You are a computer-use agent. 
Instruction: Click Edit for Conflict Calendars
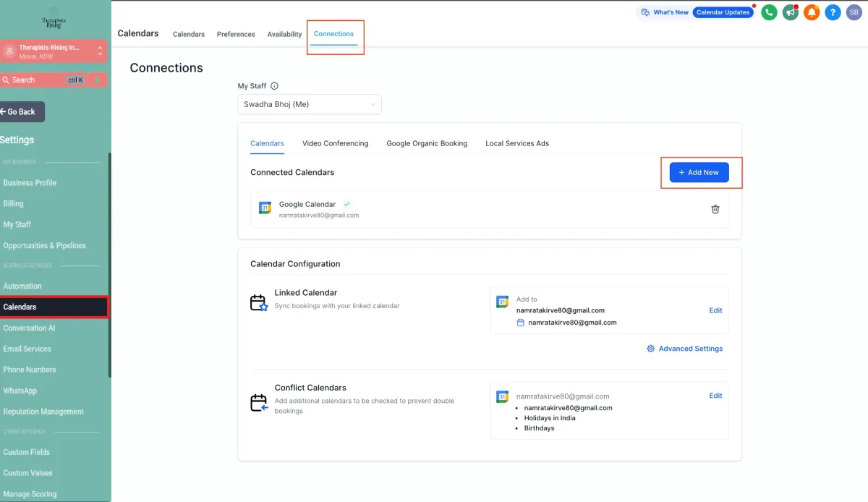point(715,396)
